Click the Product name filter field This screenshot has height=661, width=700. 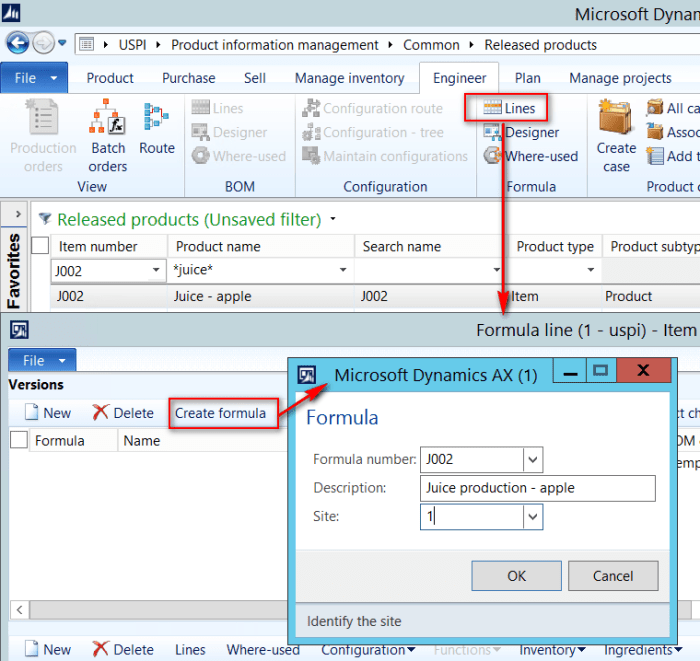[x=259, y=270]
